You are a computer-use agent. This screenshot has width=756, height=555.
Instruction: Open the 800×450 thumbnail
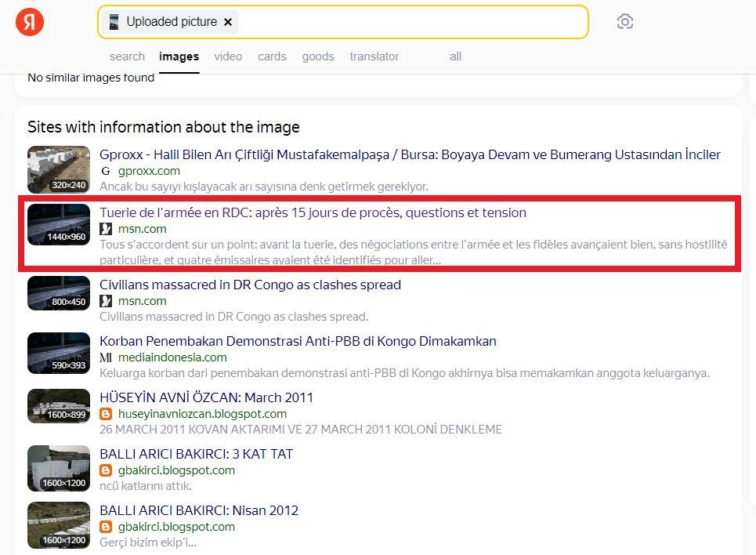(x=59, y=293)
